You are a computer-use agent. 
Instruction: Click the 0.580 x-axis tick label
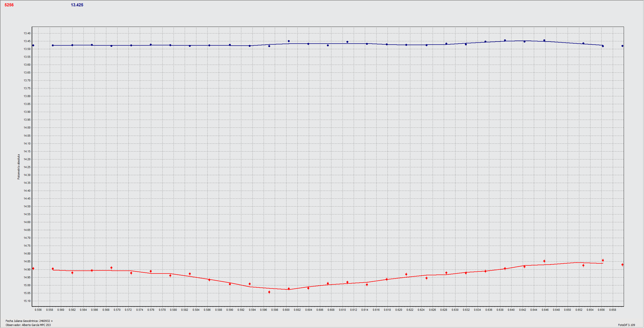pyautogui.click(x=173, y=310)
